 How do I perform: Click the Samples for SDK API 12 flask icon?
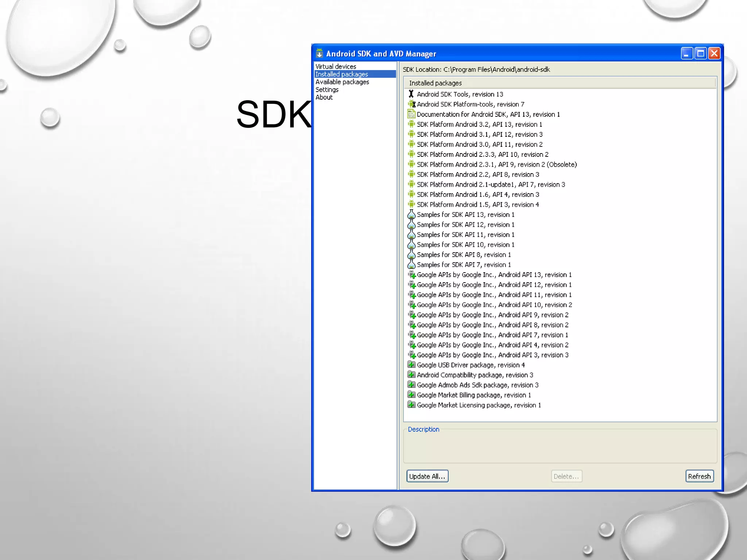tap(411, 225)
